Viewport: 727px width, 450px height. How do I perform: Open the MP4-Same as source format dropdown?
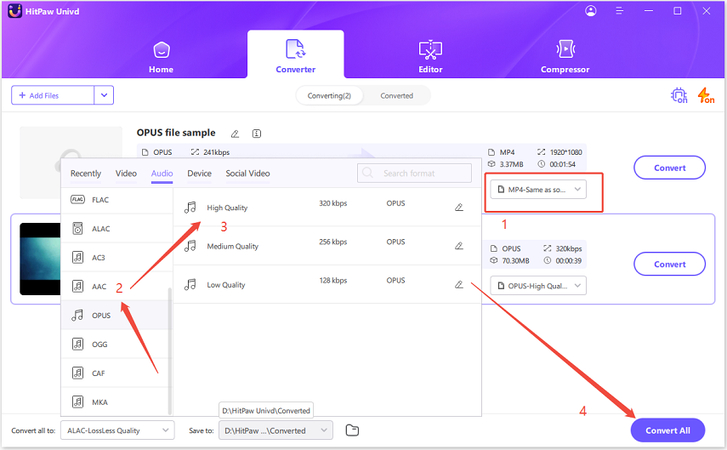pyautogui.click(x=538, y=190)
